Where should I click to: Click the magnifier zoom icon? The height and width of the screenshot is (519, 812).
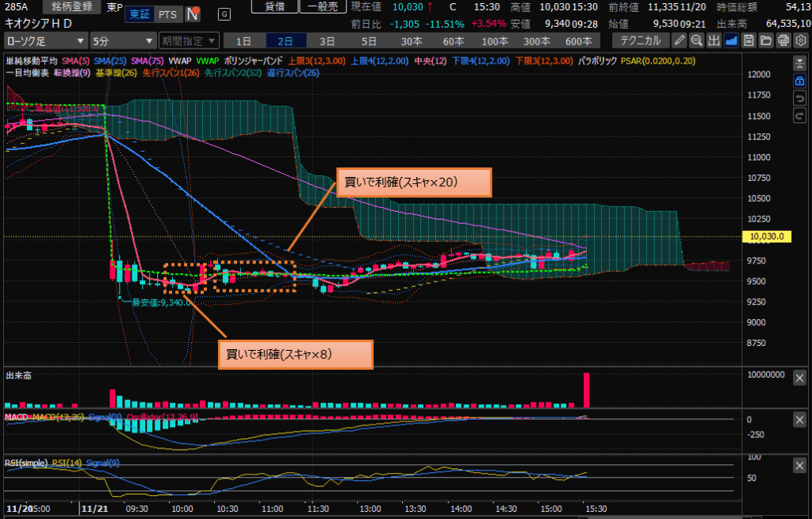tap(697, 40)
